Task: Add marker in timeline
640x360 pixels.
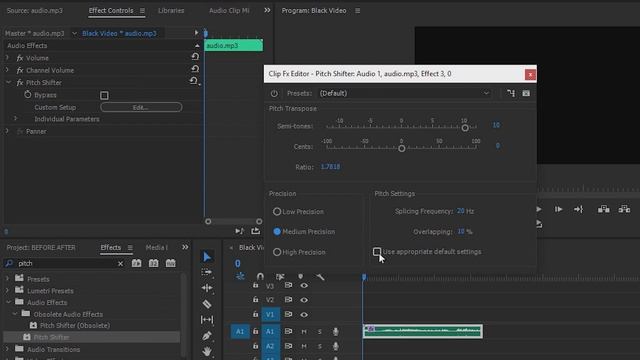Action: (300, 277)
